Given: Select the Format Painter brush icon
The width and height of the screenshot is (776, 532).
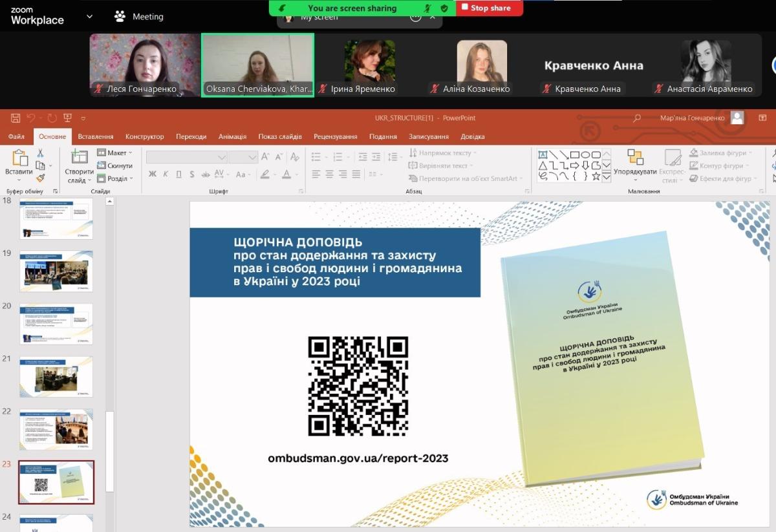Looking at the screenshot, I should [x=40, y=178].
